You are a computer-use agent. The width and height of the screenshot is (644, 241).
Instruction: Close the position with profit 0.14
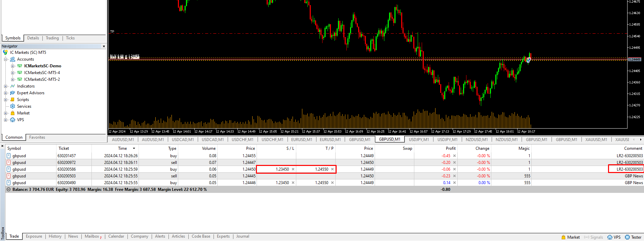454,183
